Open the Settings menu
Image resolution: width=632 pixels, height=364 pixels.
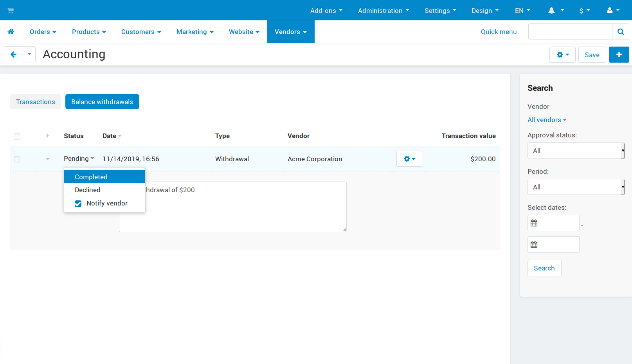[x=440, y=11]
